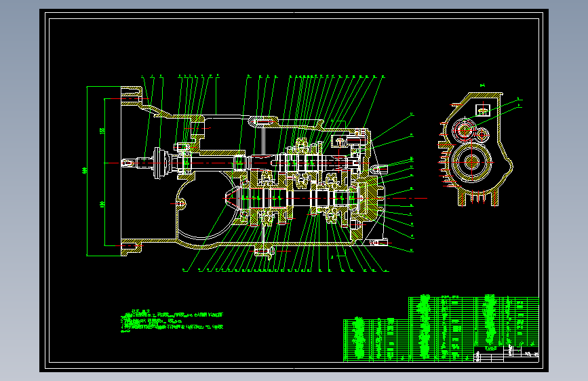Viewport: 588px width, 381px height.
Task: Select the drain plug at housing bottom
Action: point(264,252)
